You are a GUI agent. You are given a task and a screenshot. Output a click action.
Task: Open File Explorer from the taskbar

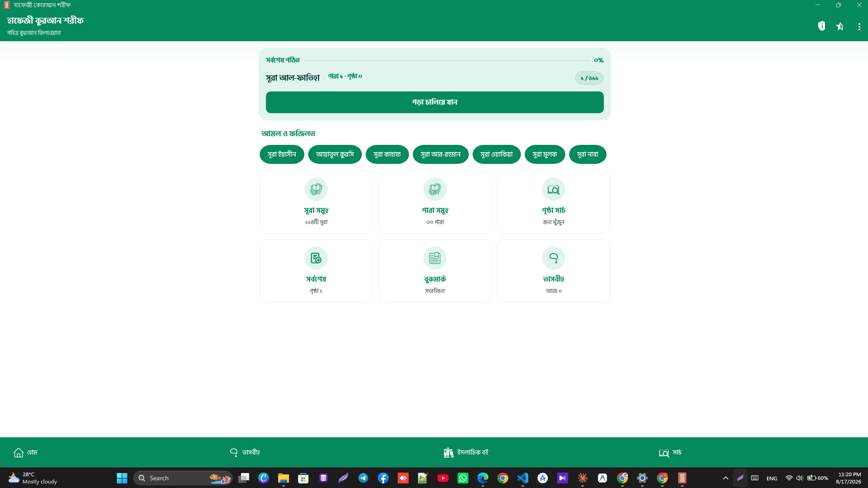pos(284,478)
